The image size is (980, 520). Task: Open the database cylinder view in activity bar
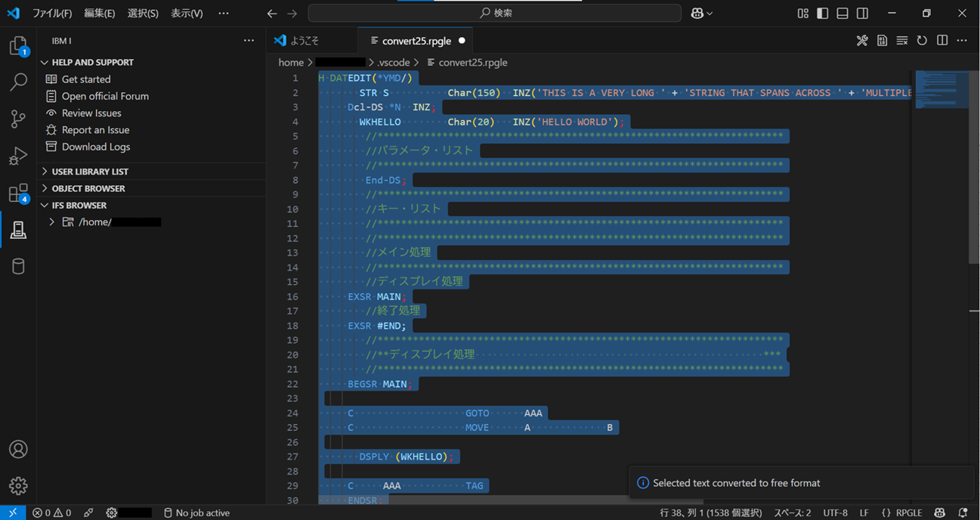point(18,266)
